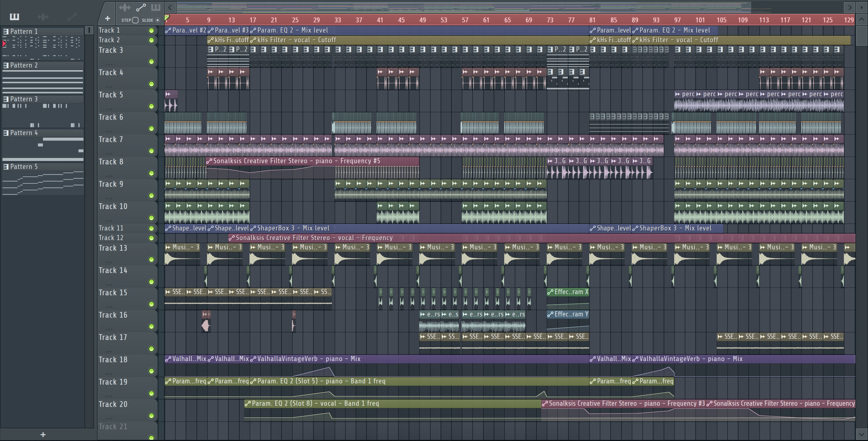Mute Track 1
The image size is (868, 441).
[x=151, y=31]
